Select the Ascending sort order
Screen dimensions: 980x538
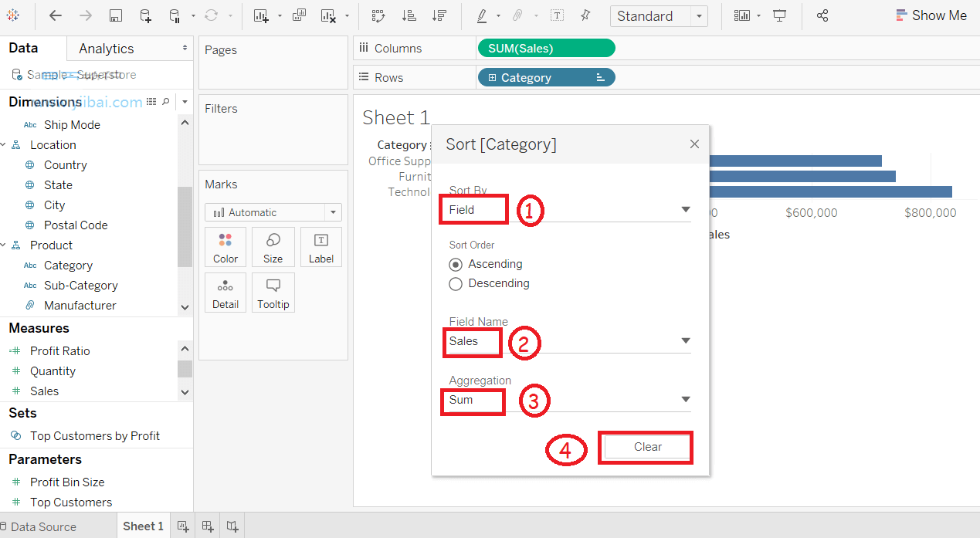[486, 264]
